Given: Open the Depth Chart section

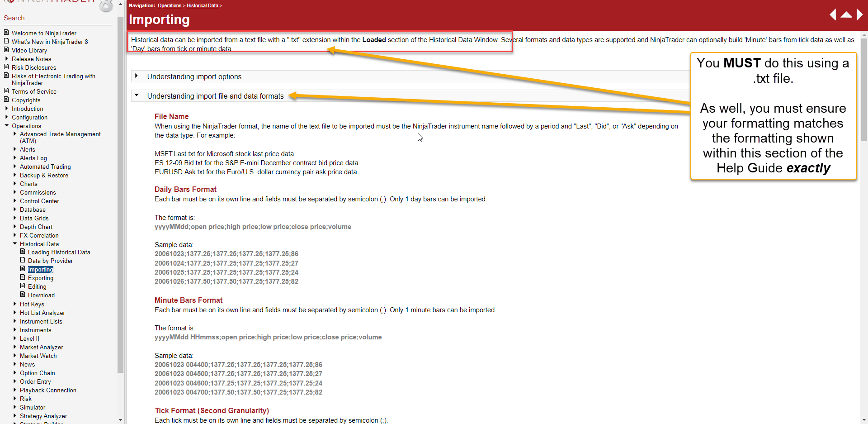Looking at the screenshot, I should click(x=36, y=227).
